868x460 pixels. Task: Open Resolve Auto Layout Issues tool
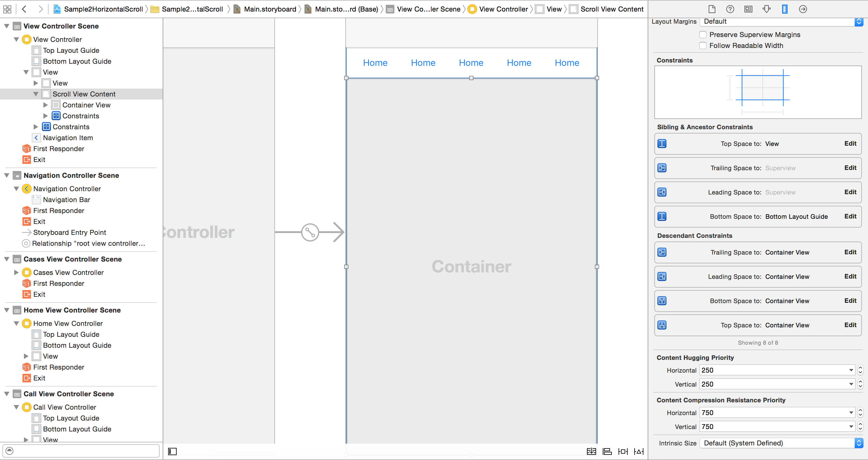pos(639,451)
